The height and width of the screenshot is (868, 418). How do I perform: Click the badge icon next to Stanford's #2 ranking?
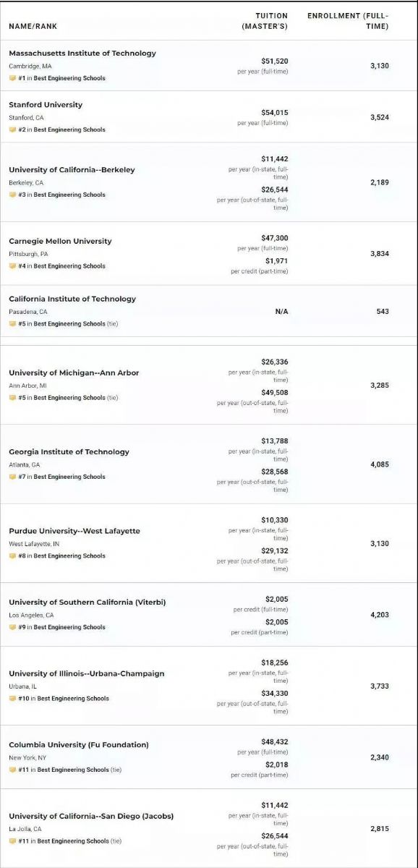(x=12, y=129)
